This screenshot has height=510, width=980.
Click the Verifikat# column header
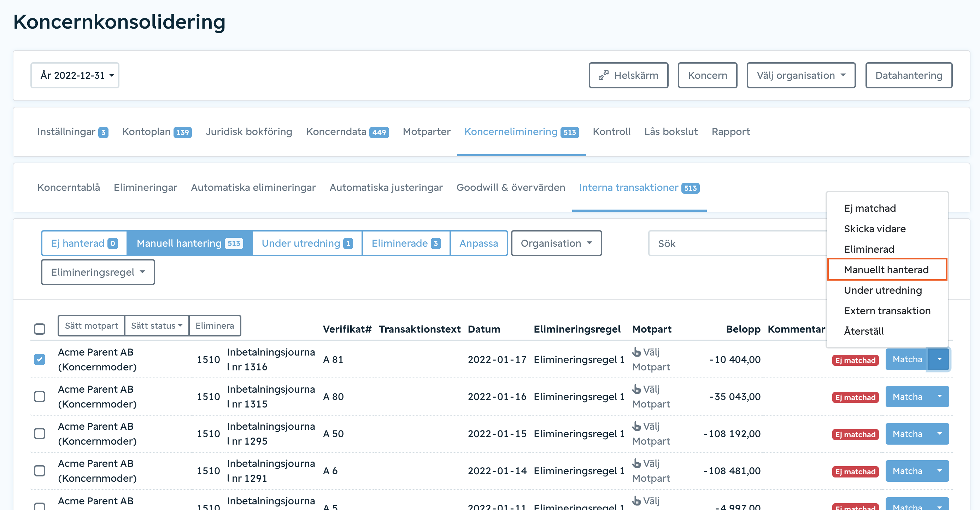pos(347,329)
